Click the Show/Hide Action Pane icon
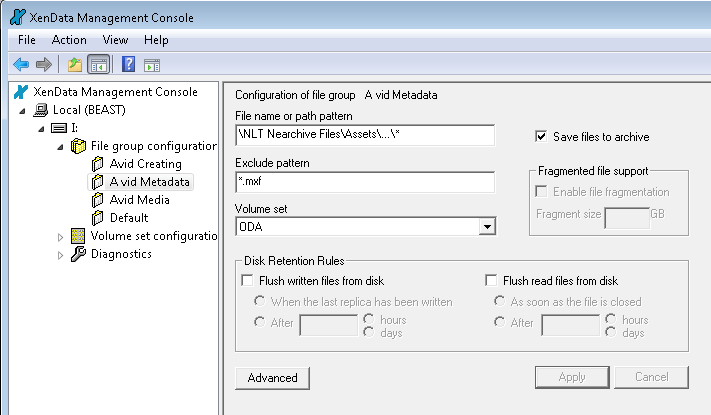The height and width of the screenshot is (415, 711). click(x=152, y=65)
